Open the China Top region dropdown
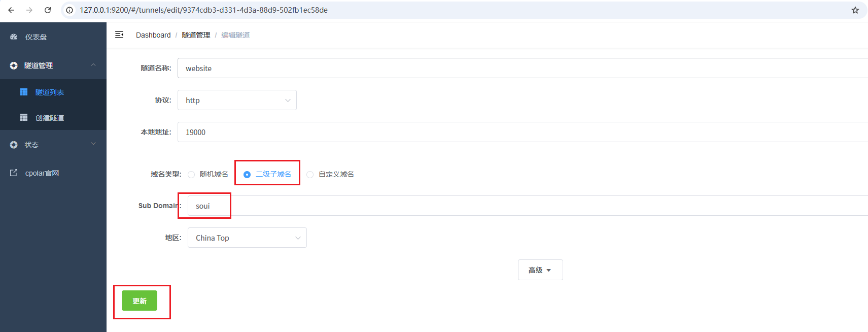 click(x=247, y=238)
